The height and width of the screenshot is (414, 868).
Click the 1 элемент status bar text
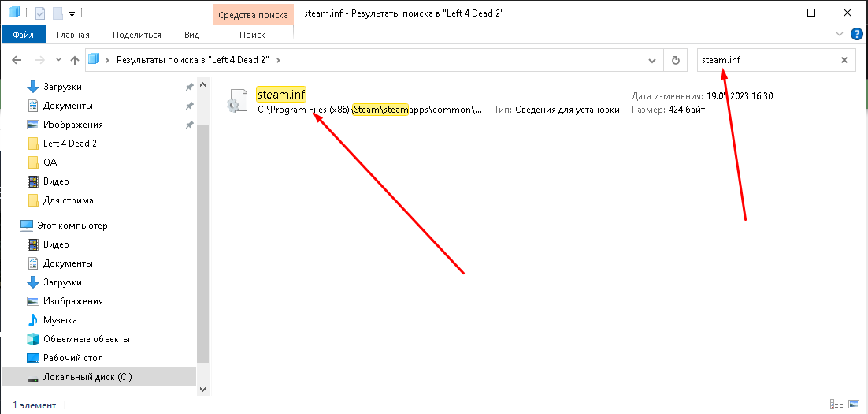coord(35,405)
